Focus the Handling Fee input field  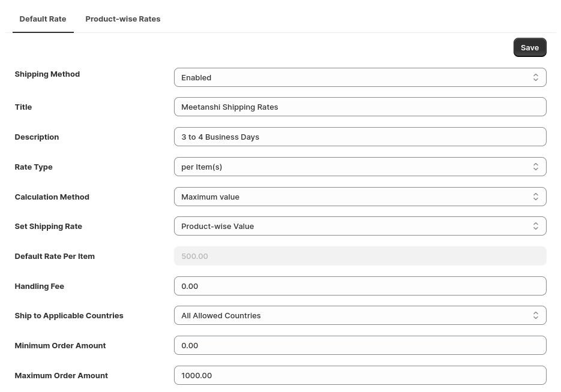pos(360,287)
